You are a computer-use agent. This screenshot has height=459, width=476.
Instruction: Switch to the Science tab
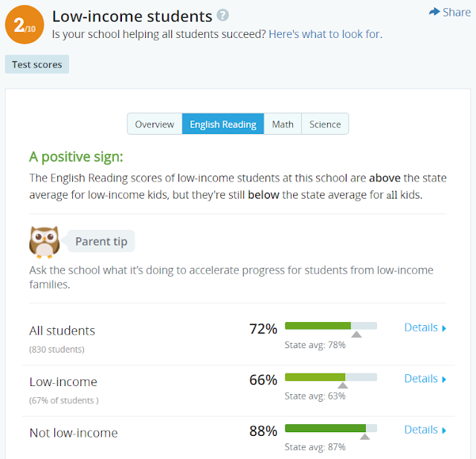325,124
